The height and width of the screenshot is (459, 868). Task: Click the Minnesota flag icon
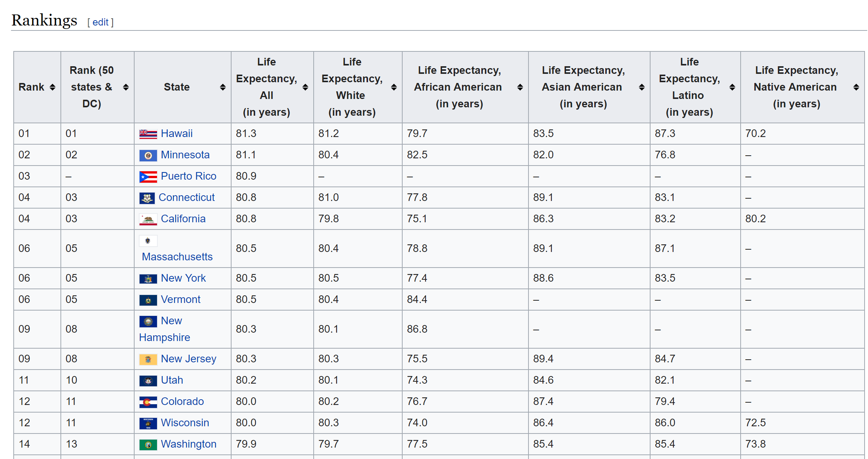click(x=148, y=155)
